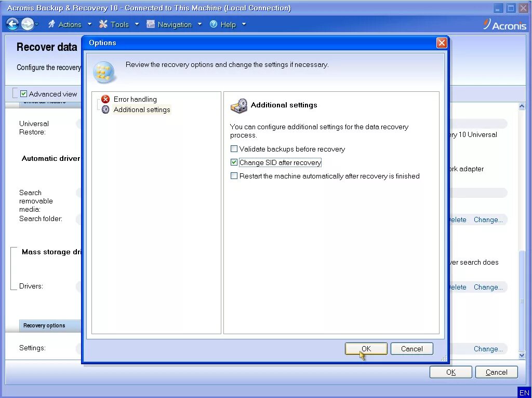This screenshot has width=532, height=398.
Task: Click the Options dialog globe icon
Action: point(104,72)
